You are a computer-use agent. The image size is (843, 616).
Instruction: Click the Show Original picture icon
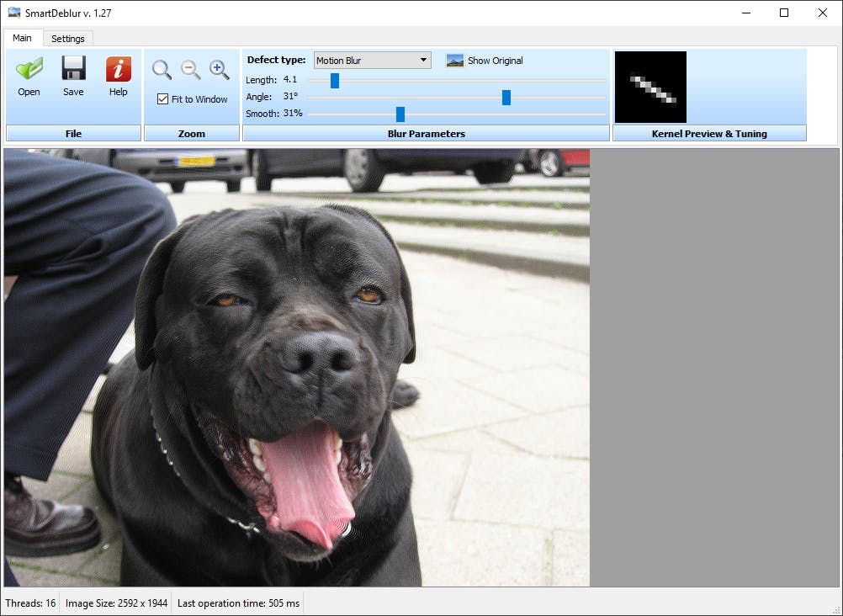[x=454, y=60]
